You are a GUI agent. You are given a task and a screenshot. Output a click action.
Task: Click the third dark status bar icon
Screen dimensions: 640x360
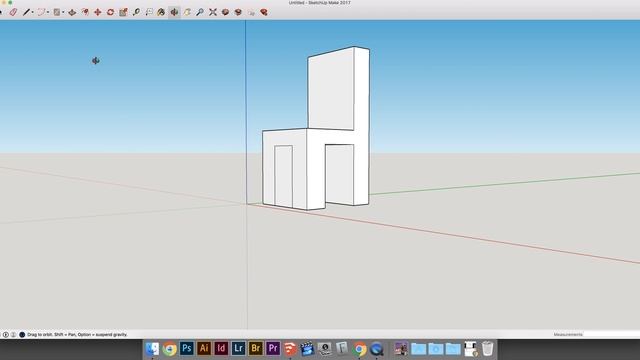pyautogui.click(x=22, y=334)
